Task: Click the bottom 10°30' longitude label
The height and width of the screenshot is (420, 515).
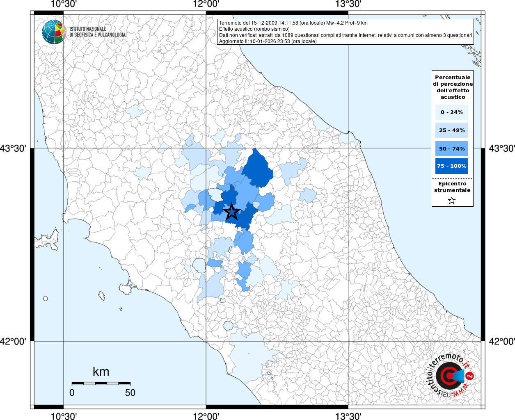Action: (x=63, y=416)
